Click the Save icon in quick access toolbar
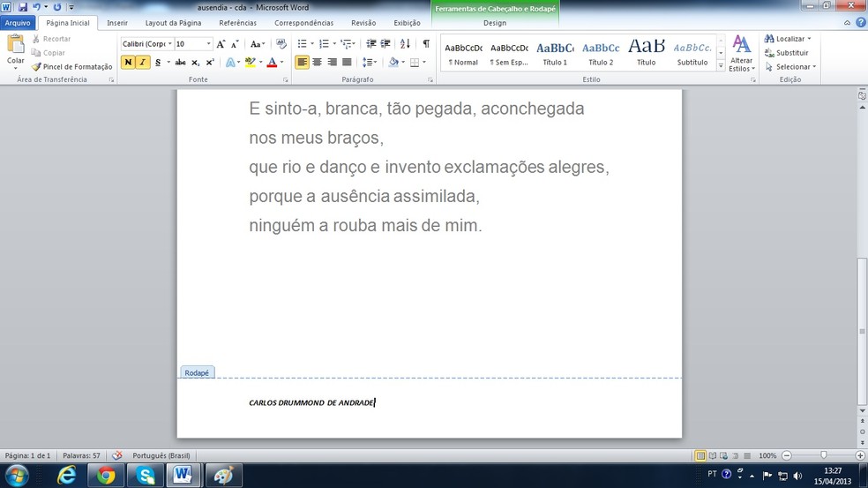This screenshot has width=868, height=488. (x=22, y=7)
